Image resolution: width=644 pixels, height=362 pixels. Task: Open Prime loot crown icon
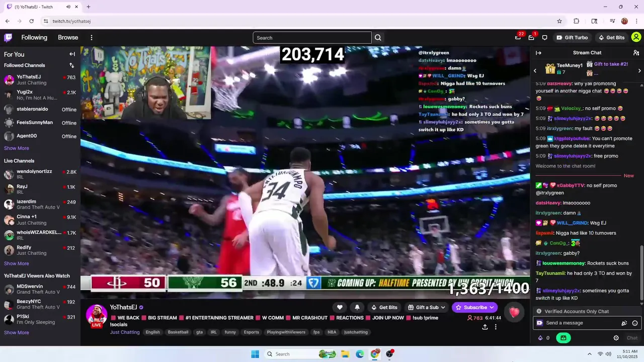pyautogui.click(x=518, y=38)
